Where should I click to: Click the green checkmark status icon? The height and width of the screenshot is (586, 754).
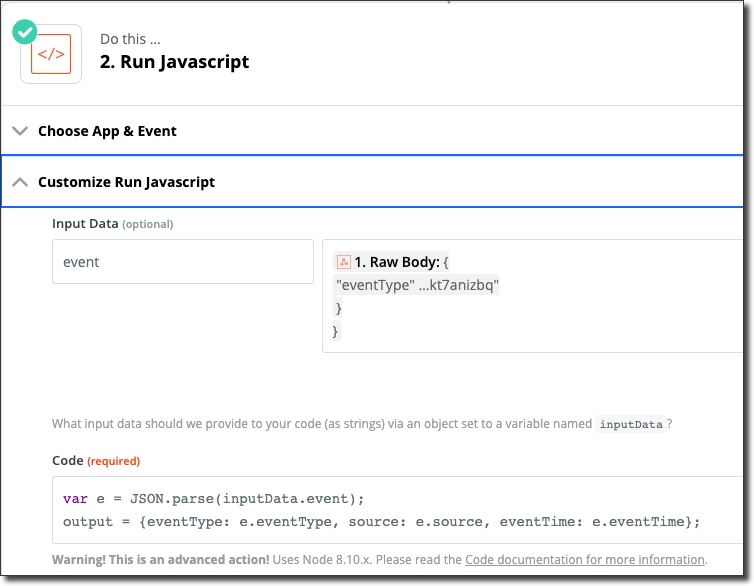(24, 31)
